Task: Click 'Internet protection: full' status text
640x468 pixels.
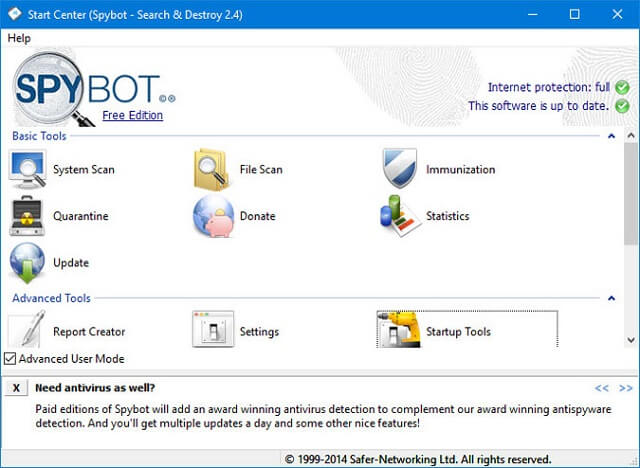Action: pos(549,87)
